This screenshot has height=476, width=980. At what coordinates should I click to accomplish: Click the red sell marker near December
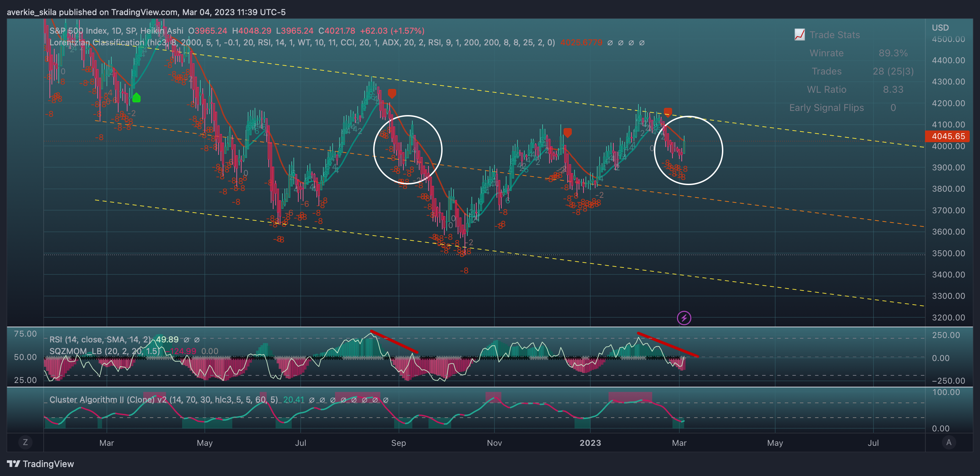coord(568,133)
